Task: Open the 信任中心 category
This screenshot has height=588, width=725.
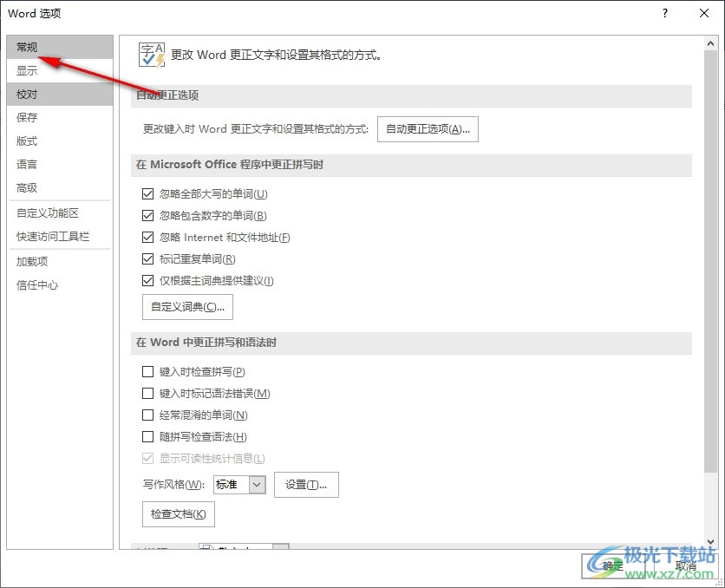Action: coord(60,285)
